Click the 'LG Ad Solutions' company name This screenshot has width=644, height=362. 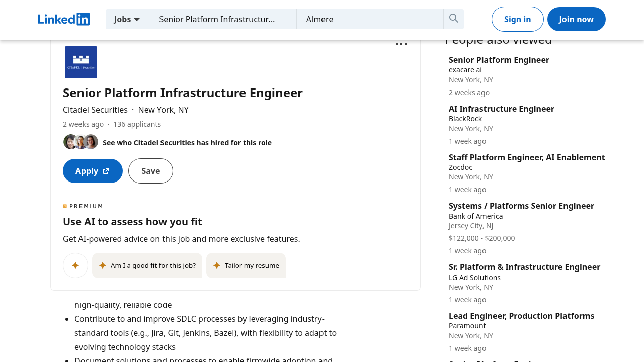[x=474, y=278]
